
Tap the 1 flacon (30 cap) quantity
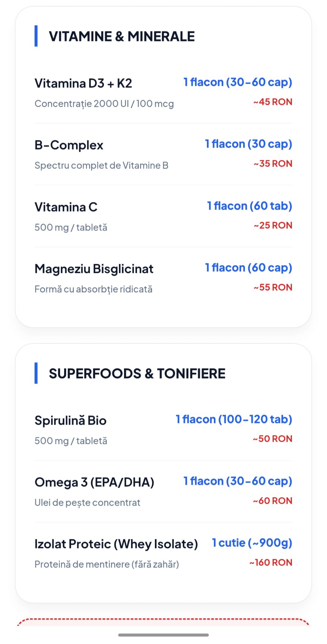(x=248, y=144)
